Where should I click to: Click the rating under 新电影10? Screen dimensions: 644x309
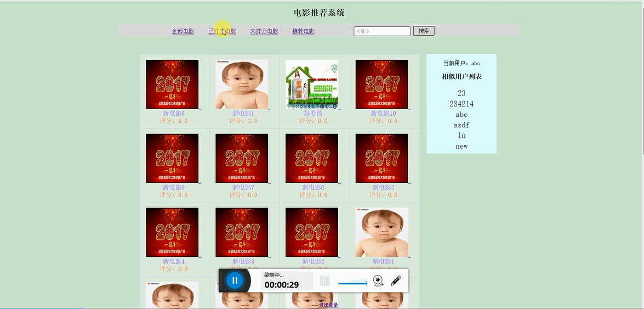click(383, 121)
